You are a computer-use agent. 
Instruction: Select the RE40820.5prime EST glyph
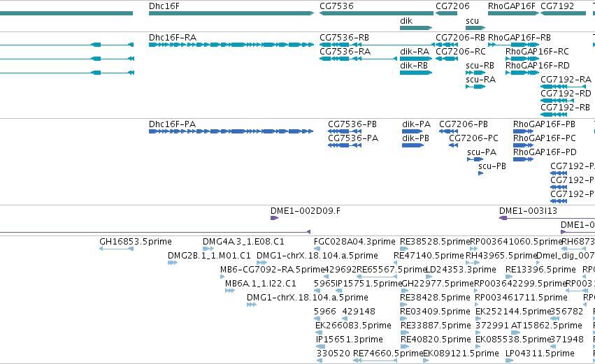pos(405,347)
